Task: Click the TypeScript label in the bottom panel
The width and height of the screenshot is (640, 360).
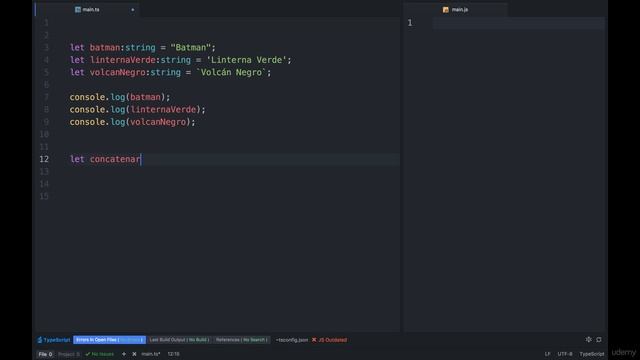Action: [x=54, y=340]
